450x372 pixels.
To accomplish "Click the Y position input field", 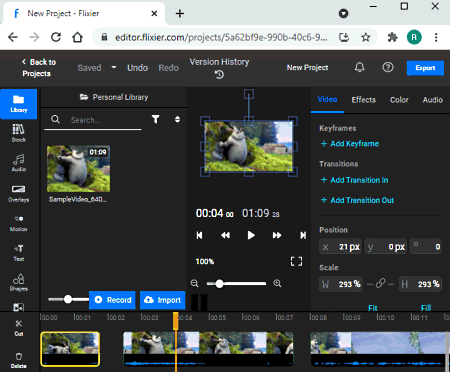I will tap(385, 247).
